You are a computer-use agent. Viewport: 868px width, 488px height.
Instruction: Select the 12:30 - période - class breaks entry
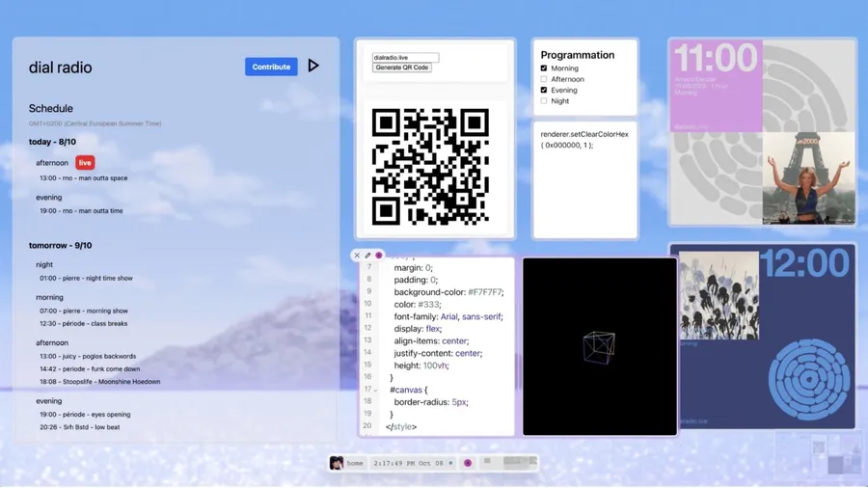click(84, 324)
